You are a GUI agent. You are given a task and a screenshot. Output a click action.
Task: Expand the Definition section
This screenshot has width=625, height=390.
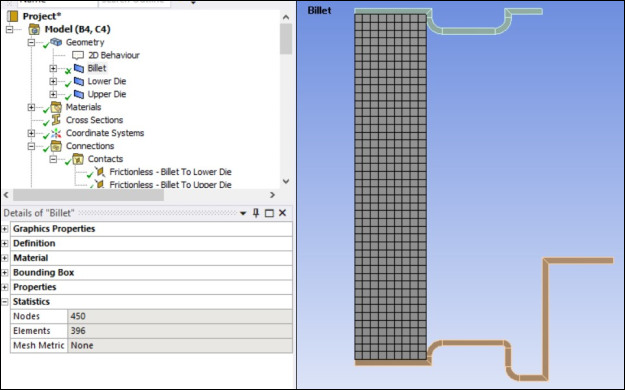coord(5,243)
